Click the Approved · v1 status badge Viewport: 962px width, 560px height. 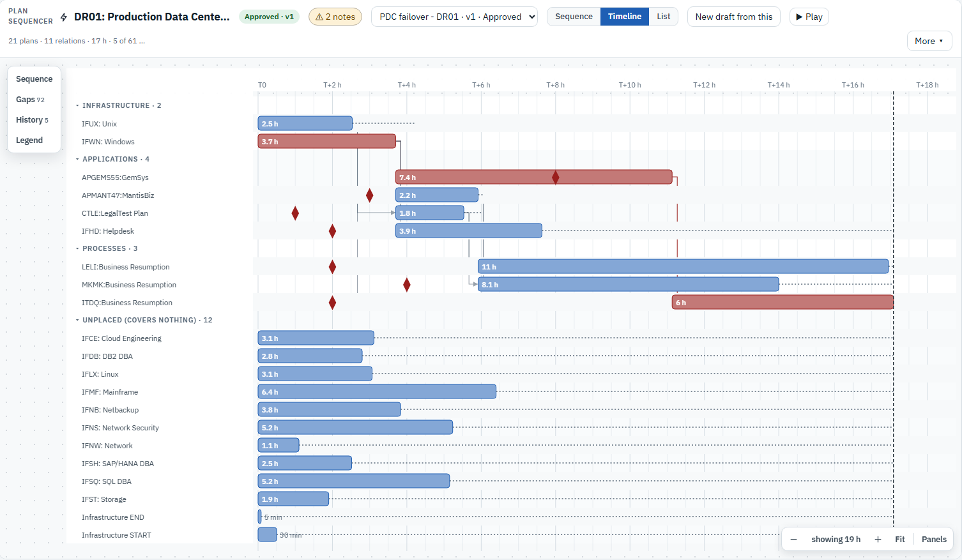(x=270, y=17)
